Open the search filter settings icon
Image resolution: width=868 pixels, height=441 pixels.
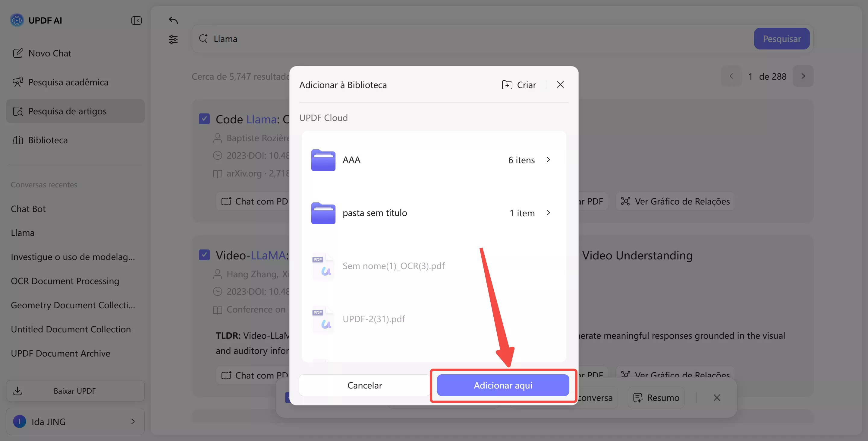173,40
